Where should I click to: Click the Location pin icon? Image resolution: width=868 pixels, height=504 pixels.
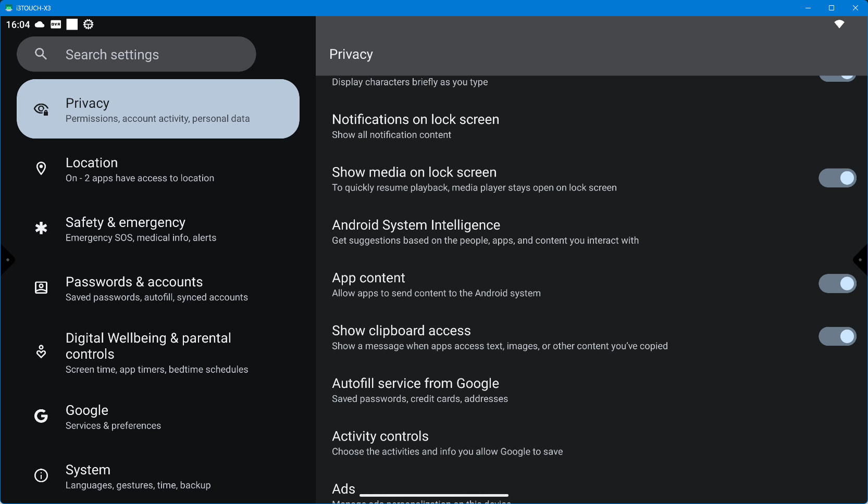pos(41,169)
